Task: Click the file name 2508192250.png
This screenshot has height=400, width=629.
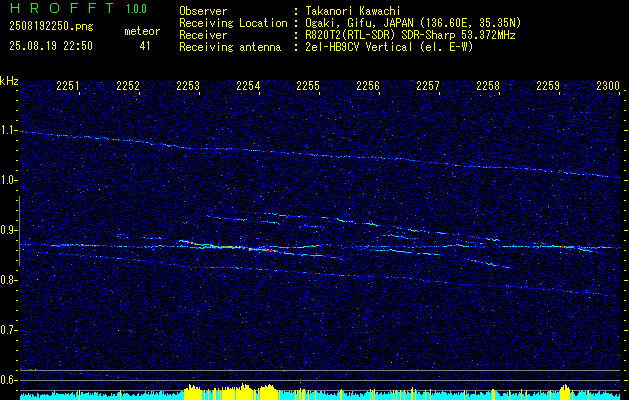Action: pos(51,27)
